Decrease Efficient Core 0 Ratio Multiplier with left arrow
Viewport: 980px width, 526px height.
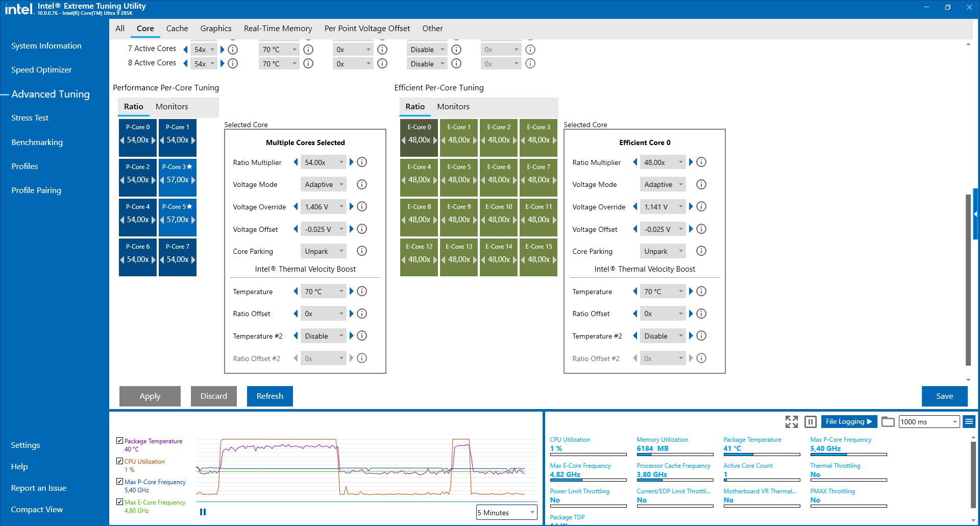pos(635,162)
